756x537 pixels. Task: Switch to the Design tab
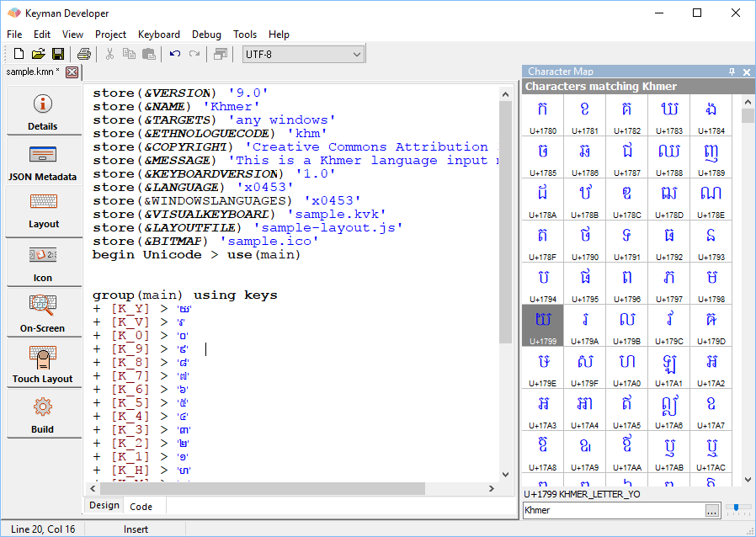pos(104,505)
